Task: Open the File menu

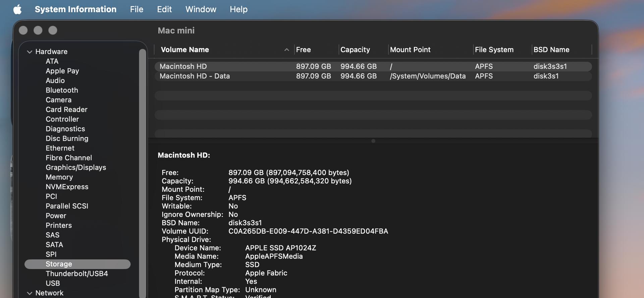Action: point(137,9)
